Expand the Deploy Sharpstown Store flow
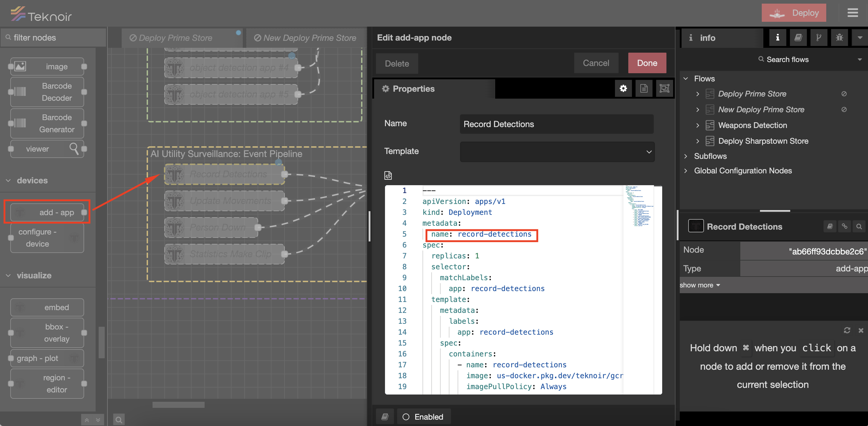 pos(698,141)
